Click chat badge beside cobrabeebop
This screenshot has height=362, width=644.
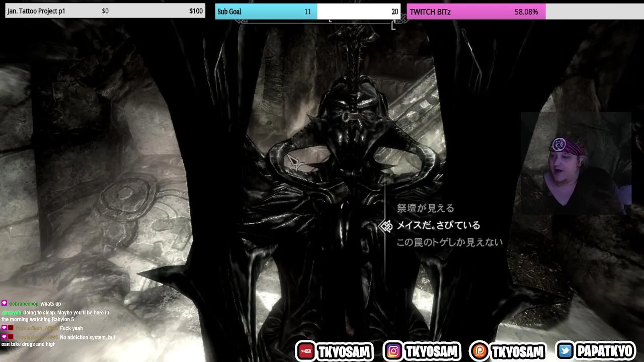(x=4, y=304)
